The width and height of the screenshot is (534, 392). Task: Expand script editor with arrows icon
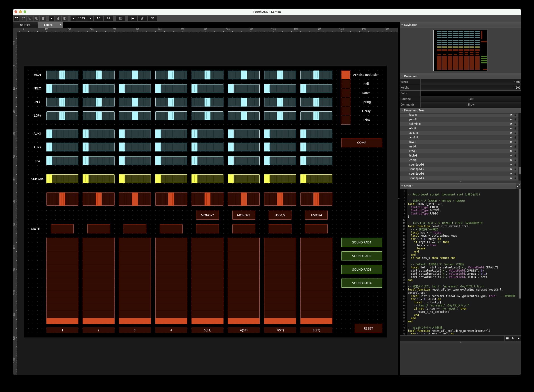(x=518, y=186)
